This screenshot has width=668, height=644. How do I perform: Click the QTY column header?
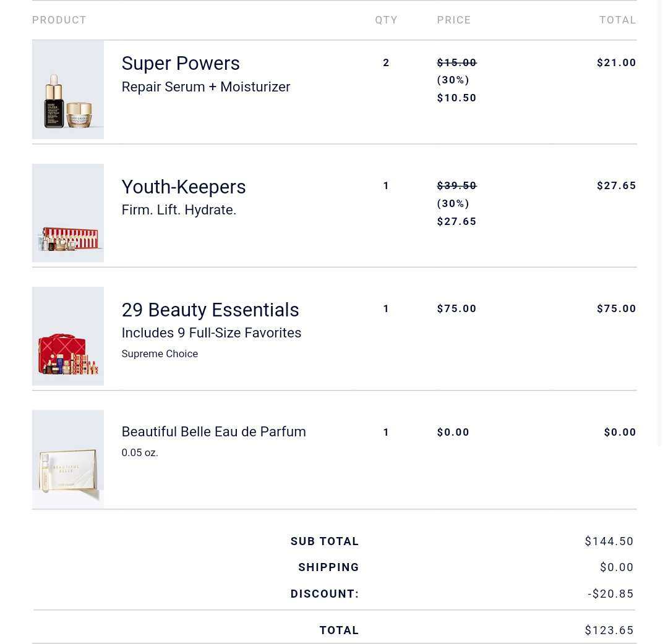387,20
